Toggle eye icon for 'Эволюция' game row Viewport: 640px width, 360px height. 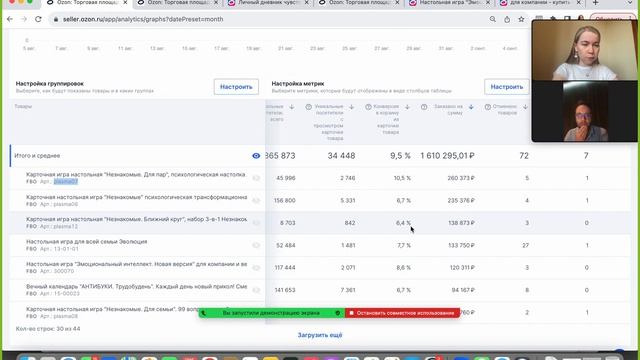[x=256, y=245]
